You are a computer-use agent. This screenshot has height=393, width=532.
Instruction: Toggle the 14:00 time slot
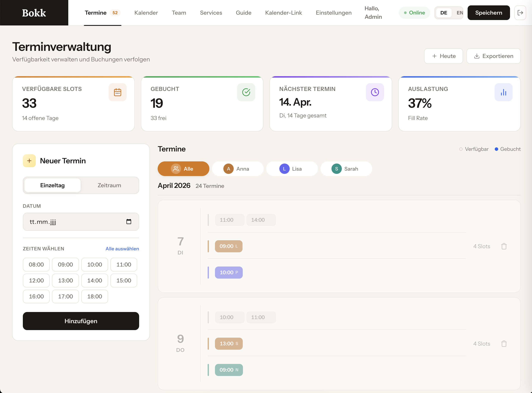click(x=95, y=281)
